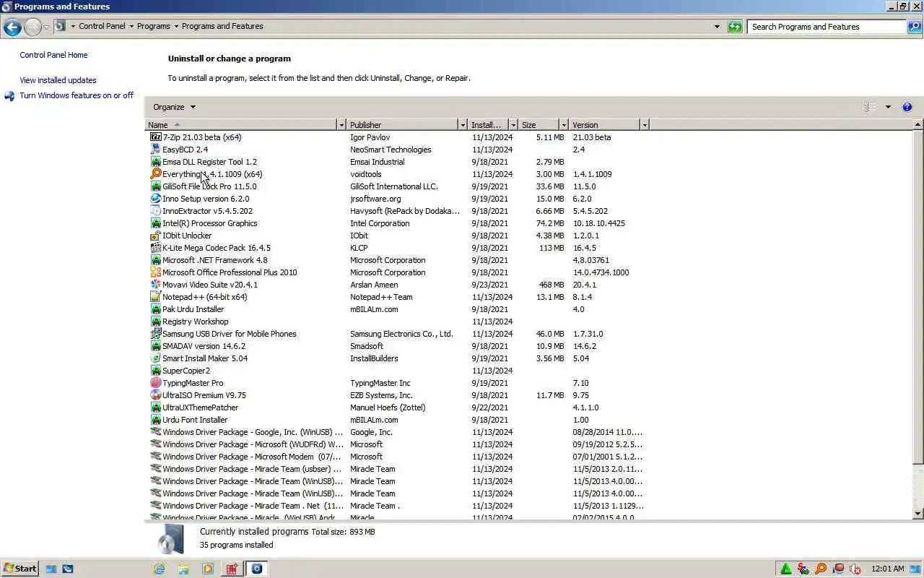This screenshot has width=924, height=578.
Task: Expand the address bar history dropdown
Action: (x=717, y=27)
